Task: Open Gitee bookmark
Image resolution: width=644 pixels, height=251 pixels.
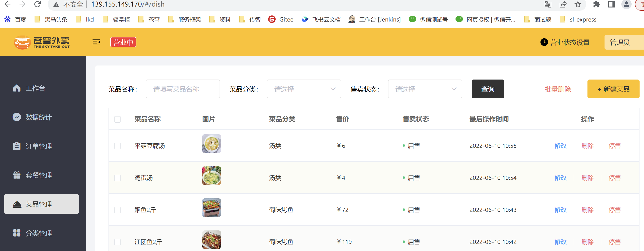Action: click(281, 19)
